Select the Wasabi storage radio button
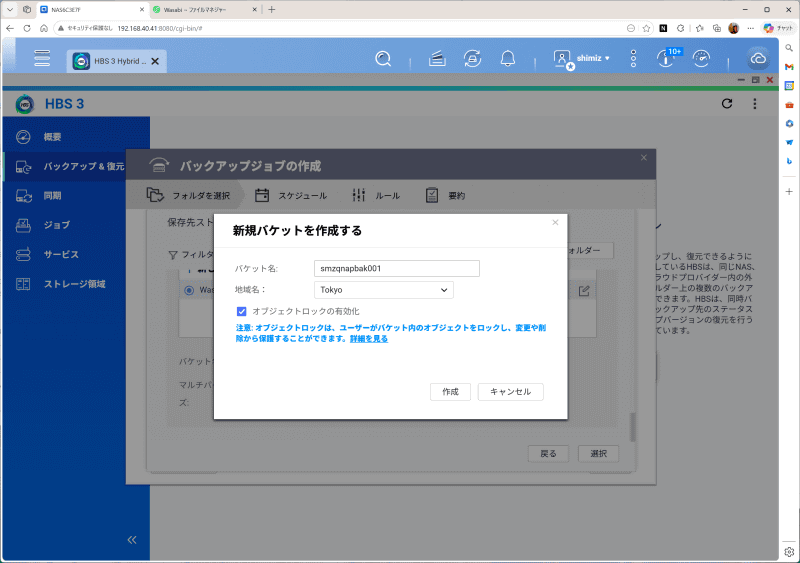 [189, 290]
